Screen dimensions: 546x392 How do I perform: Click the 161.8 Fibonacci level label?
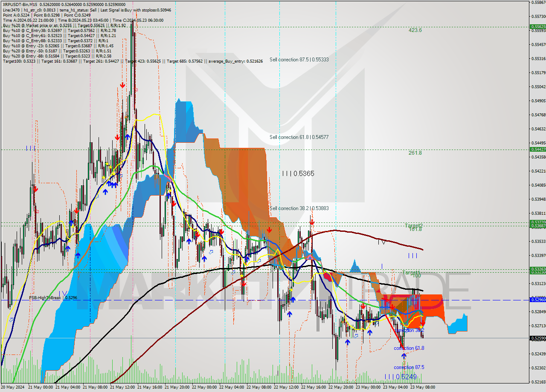click(x=415, y=229)
